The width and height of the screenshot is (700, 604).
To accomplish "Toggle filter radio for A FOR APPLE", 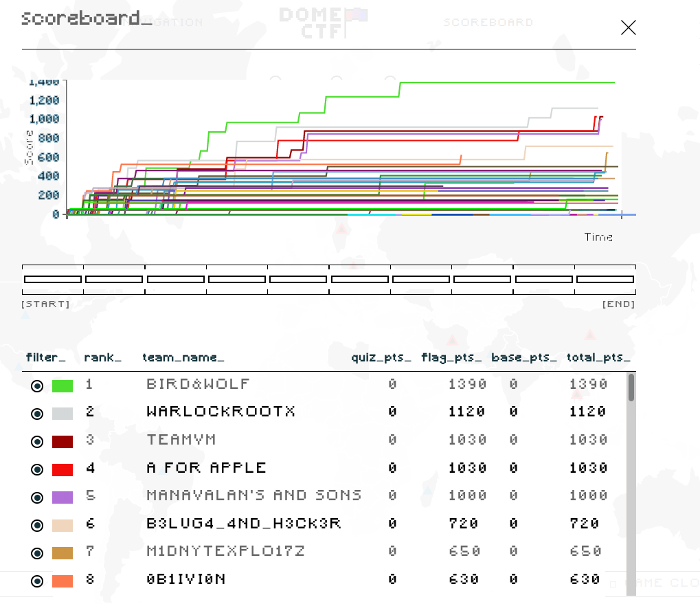I will [37, 470].
